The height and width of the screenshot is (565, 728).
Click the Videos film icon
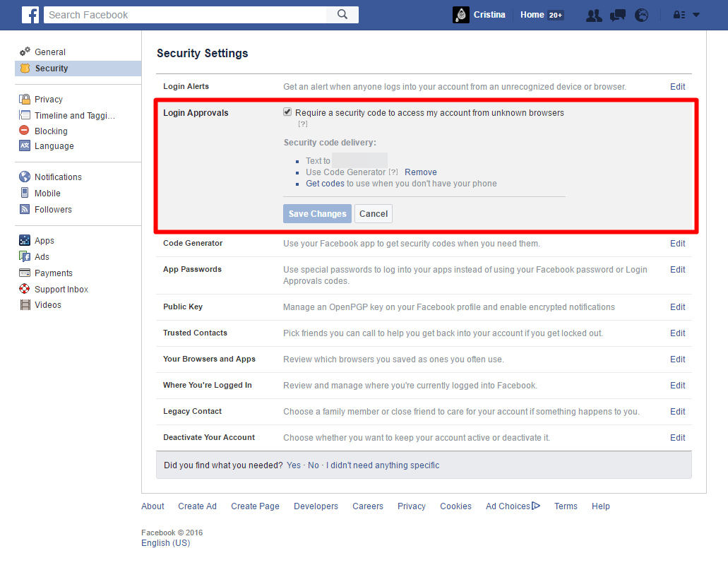point(25,304)
